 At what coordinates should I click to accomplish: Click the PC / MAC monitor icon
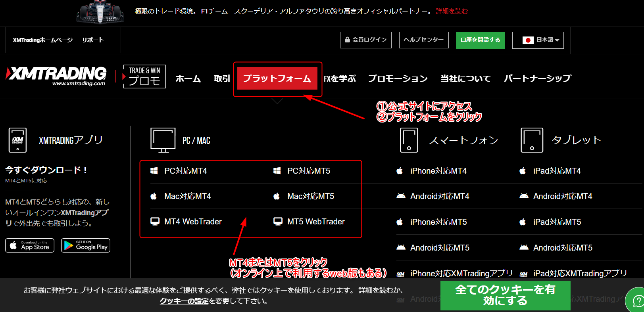[163, 140]
